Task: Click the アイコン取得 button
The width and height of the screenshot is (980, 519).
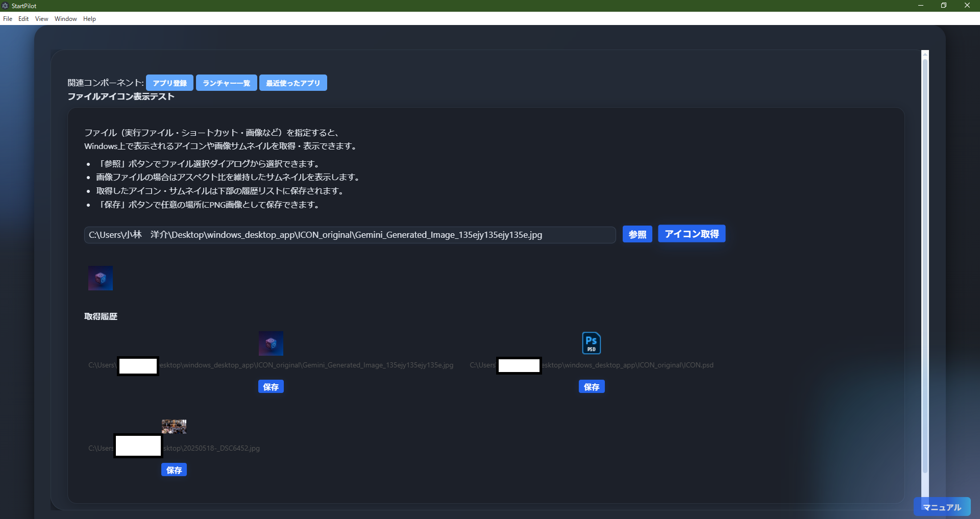Action: pos(691,234)
